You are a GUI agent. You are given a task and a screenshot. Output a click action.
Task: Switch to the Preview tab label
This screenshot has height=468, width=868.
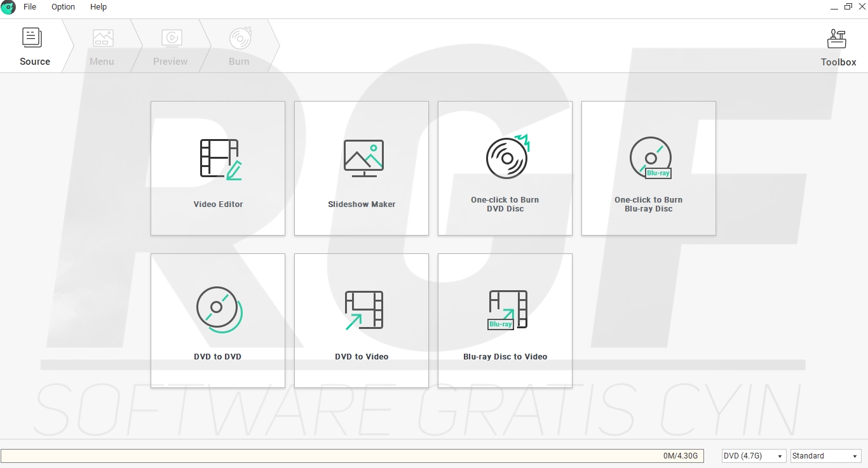170,62
